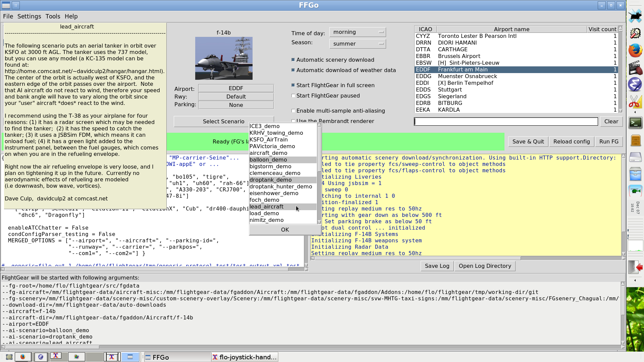
Task: Pick the eisenhower_demo scenario
Action: click(283, 193)
